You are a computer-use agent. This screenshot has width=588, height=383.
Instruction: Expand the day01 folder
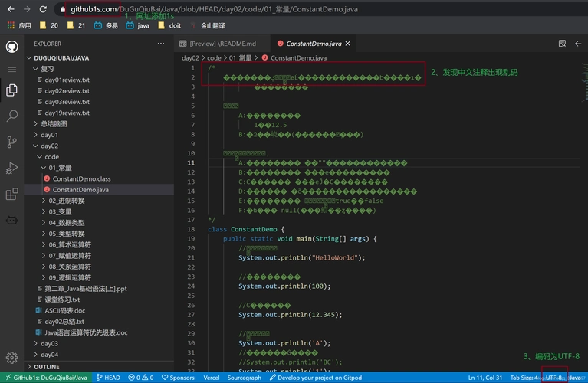point(49,135)
